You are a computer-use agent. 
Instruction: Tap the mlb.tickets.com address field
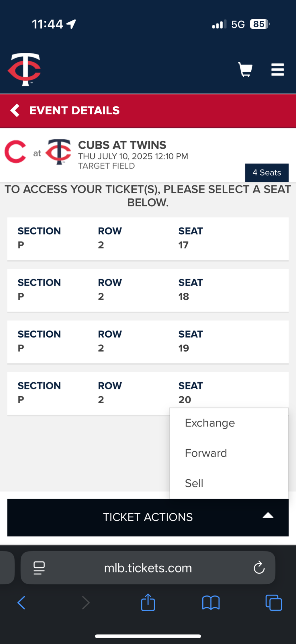pos(148,568)
